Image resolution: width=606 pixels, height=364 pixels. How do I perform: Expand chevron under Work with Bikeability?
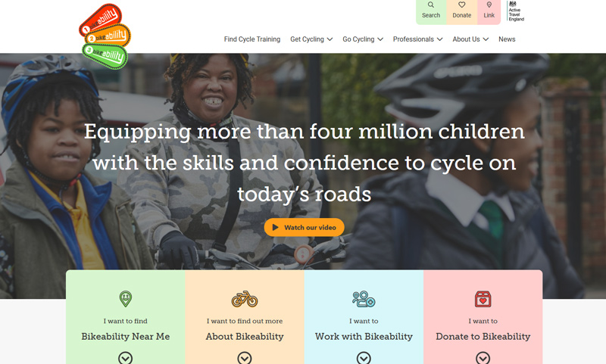click(x=364, y=358)
